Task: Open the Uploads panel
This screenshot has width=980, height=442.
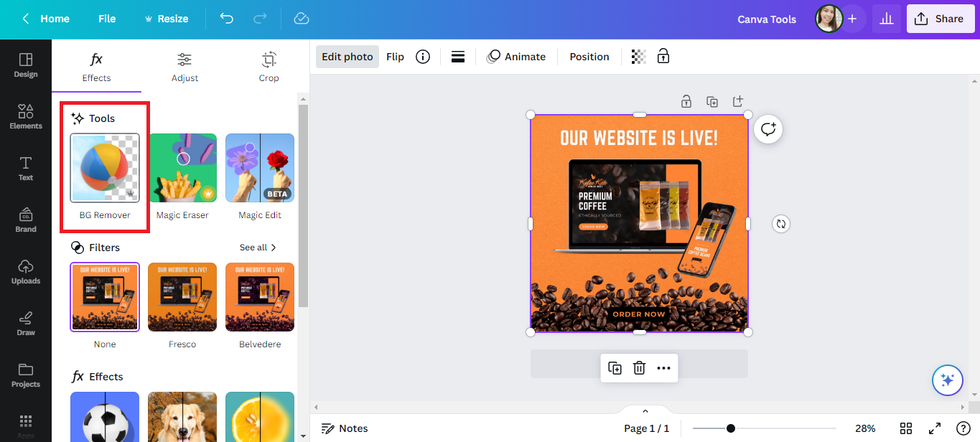Action: [25, 273]
